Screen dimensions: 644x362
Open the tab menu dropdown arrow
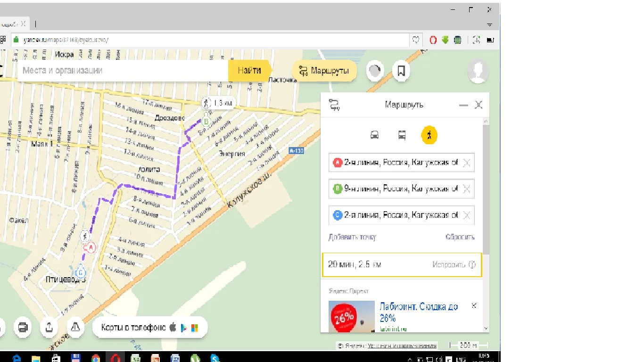(x=490, y=25)
